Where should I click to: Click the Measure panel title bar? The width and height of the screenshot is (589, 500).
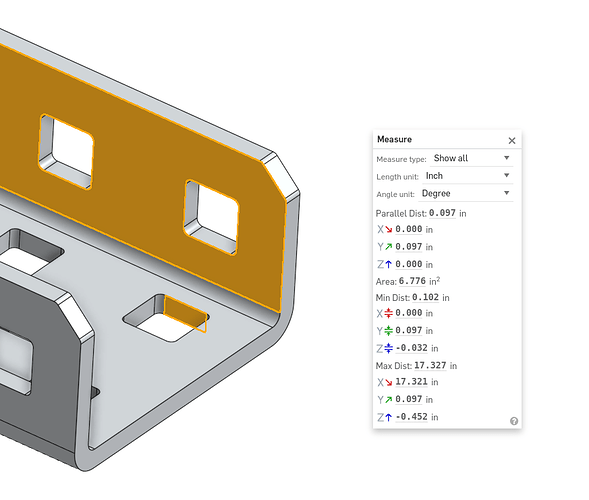pos(439,139)
